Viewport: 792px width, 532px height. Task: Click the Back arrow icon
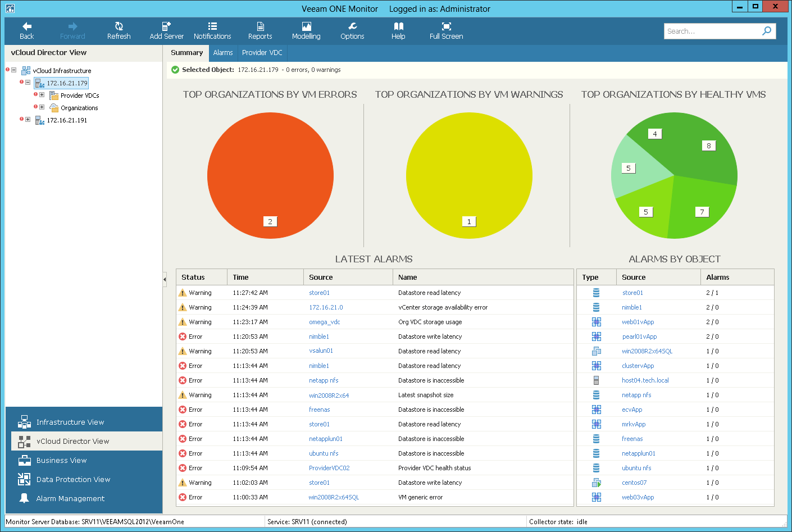coord(27,26)
